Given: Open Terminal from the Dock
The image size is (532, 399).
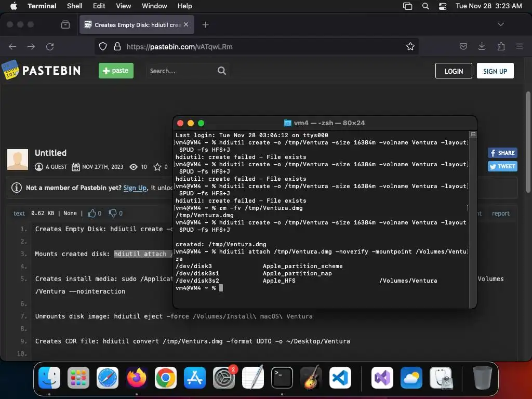Looking at the screenshot, I should [x=282, y=377].
